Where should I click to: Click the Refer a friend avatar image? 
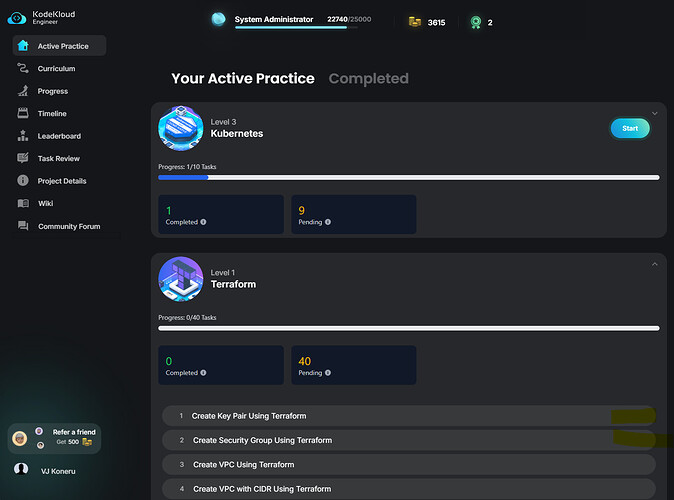click(x=19, y=439)
